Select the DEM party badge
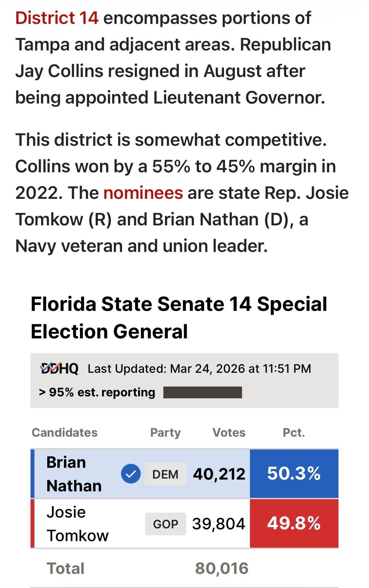The height and width of the screenshot is (588, 369). tap(166, 474)
